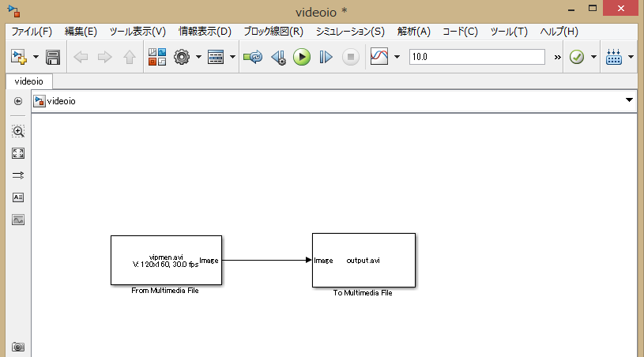Expand the New Model dropdown arrow
Image resolution: width=644 pixels, height=357 pixels.
click(36, 57)
